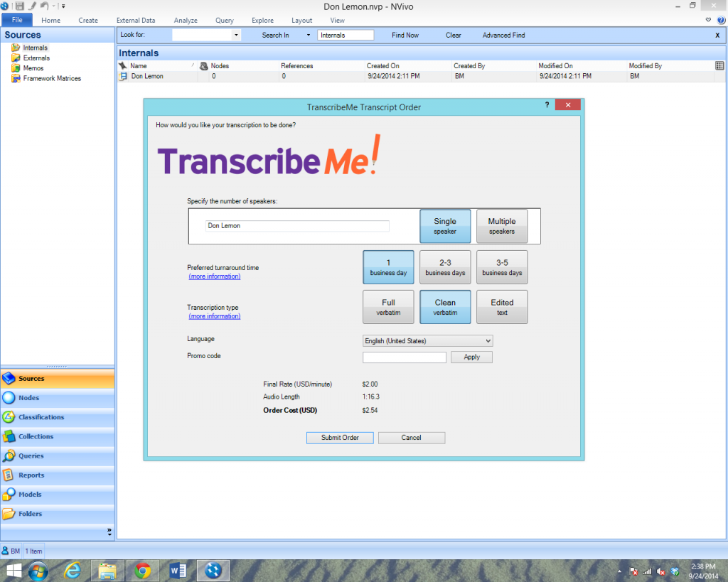Select Single speaker option
Image resolution: width=728 pixels, height=582 pixels.
tap(445, 226)
